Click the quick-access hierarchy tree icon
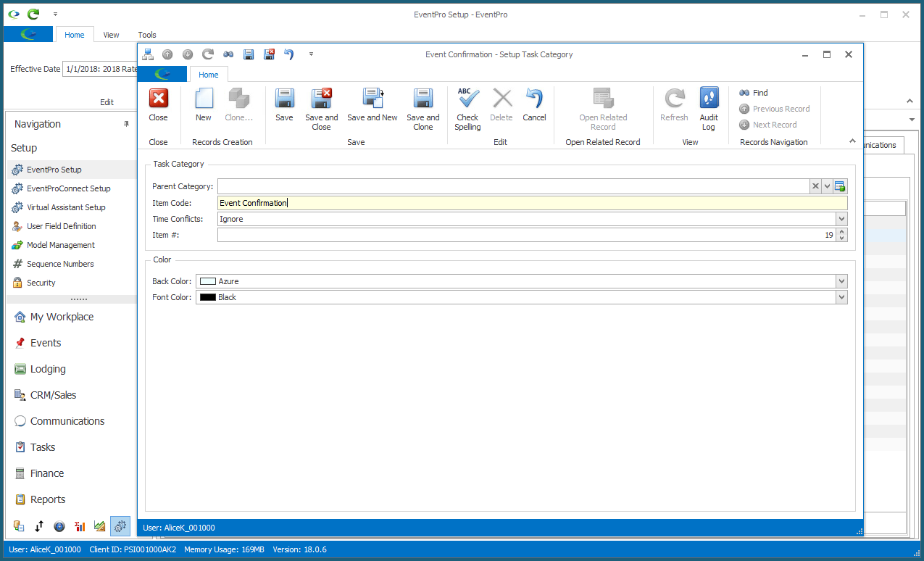 (x=148, y=54)
